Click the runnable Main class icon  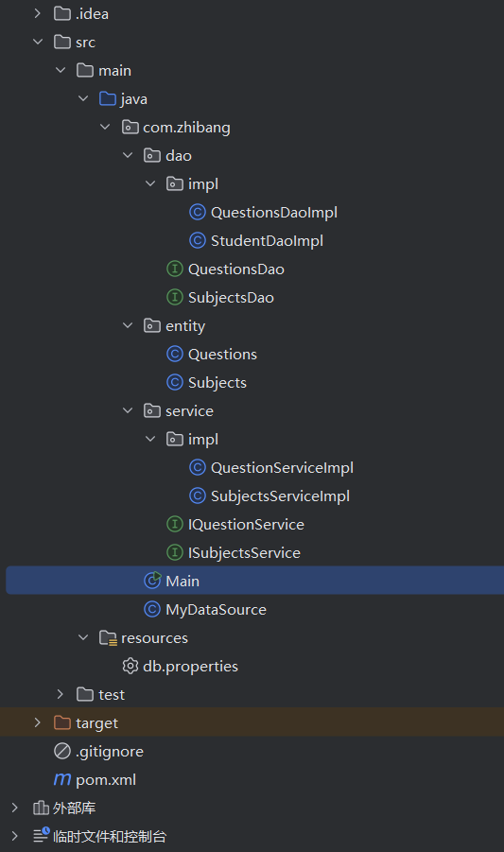point(152,581)
